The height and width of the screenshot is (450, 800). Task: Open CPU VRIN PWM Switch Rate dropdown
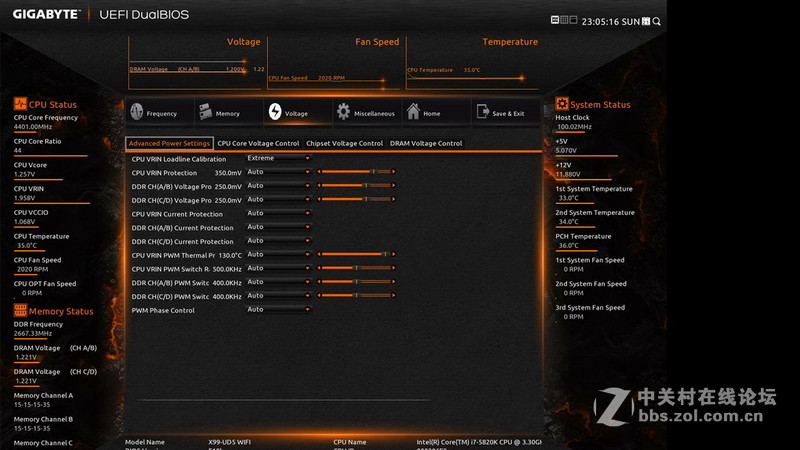tap(279, 268)
